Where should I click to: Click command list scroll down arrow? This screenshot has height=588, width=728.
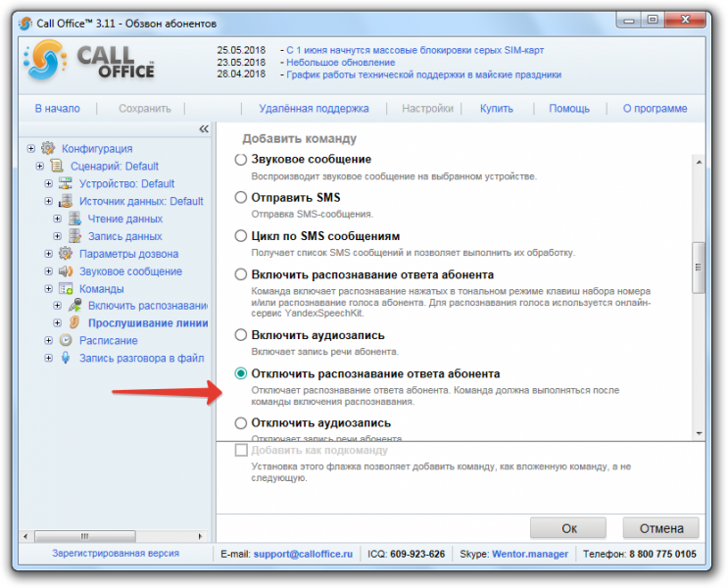click(x=699, y=433)
